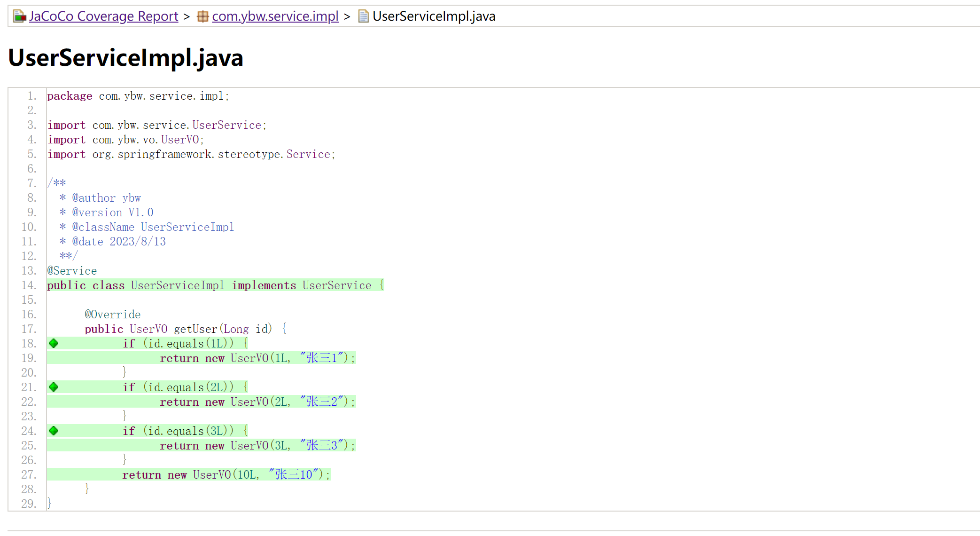Open the com.ybw.service.impl package link
The image size is (980, 536).
[275, 16]
